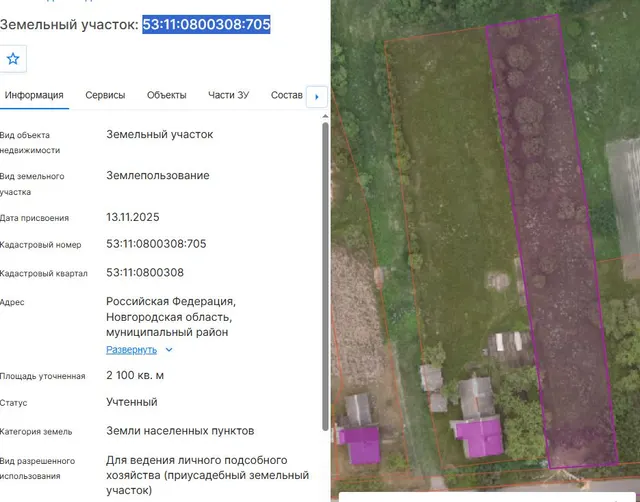Click permitted use text Для ведения личного подсобного
Image resolution: width=640 pixels, height=502 pixels.
click(x=197, y=460)
